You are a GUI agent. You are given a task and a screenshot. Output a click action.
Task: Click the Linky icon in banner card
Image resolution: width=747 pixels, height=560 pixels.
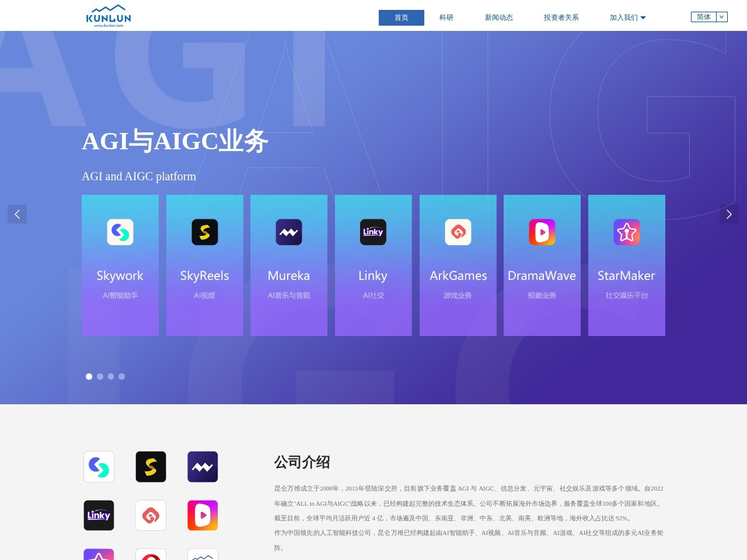[x=373, y=232]
